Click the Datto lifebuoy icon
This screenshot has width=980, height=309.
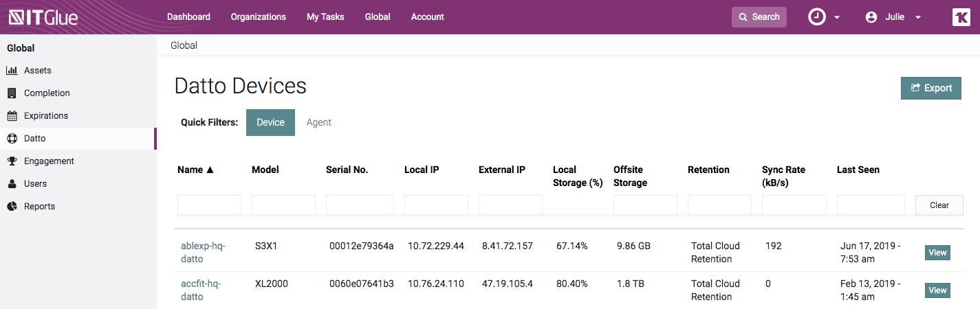tap(12, 139)
